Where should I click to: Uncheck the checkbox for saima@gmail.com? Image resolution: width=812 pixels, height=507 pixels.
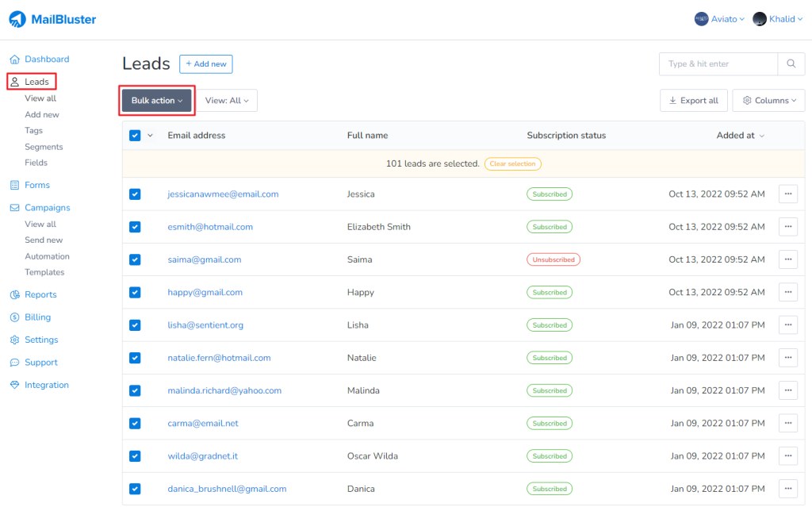click(x=135, y=259)
